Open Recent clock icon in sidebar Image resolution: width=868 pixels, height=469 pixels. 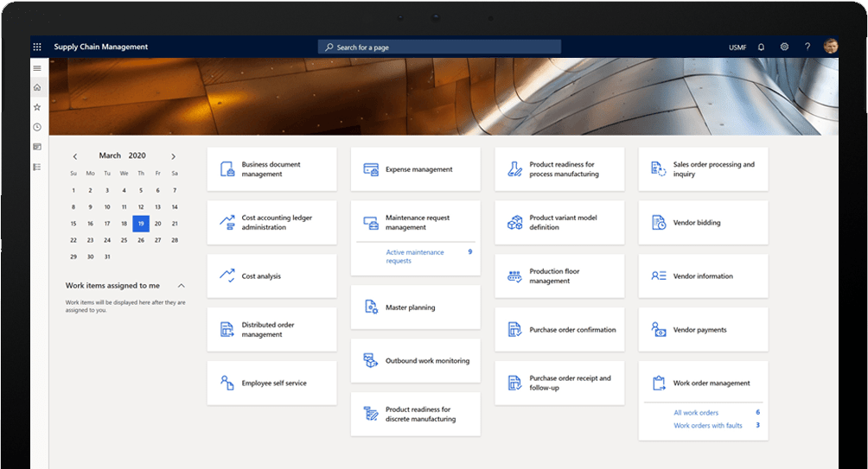37,127
